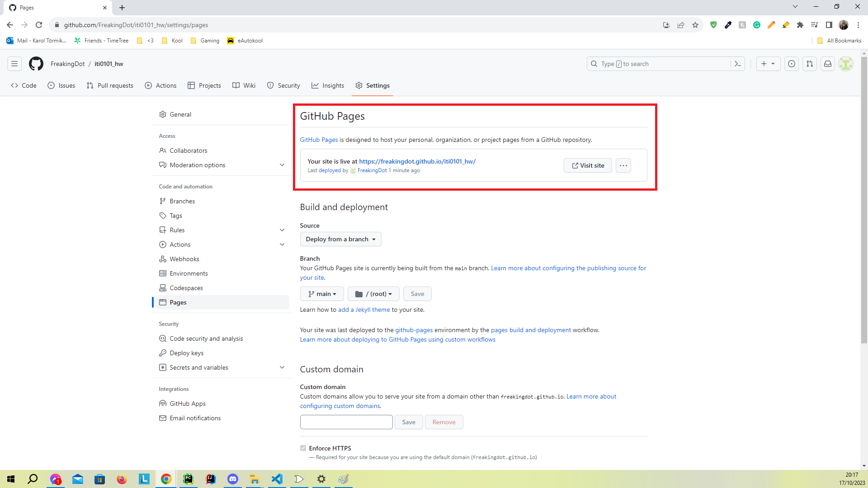Screen dimensions: 868x488
Task: Toggle the Enforce HTTPS checkbox
Action: (x=303, y=448)
